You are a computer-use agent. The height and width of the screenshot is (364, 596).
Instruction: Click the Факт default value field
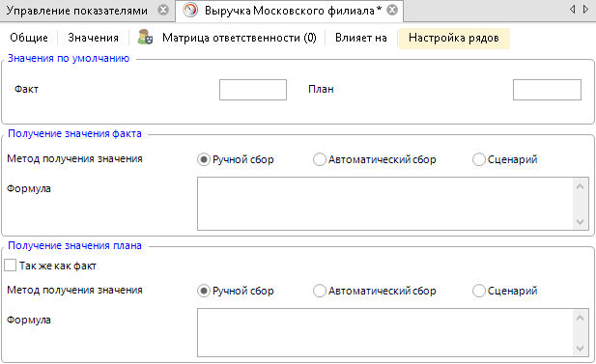pos(253,90)
